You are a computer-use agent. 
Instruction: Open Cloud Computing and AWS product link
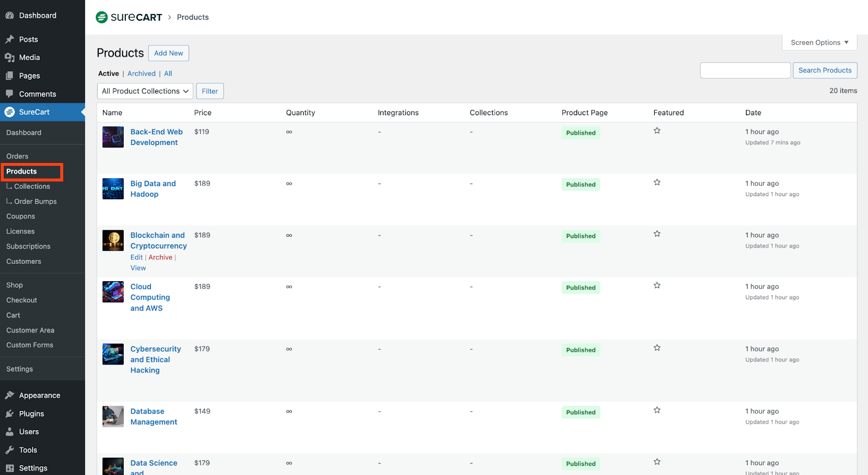click(150, 297)
